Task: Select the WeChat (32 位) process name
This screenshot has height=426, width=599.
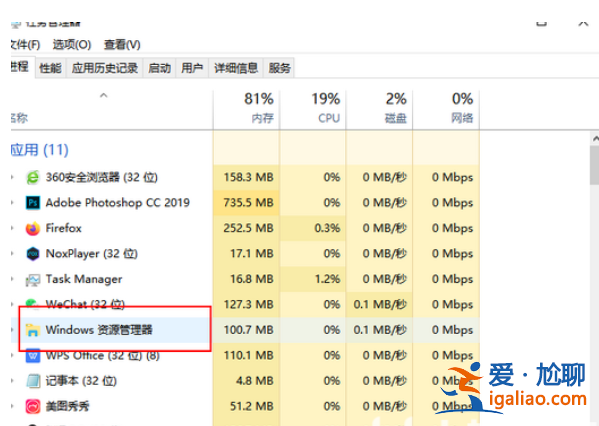Action: pos(85,304)
